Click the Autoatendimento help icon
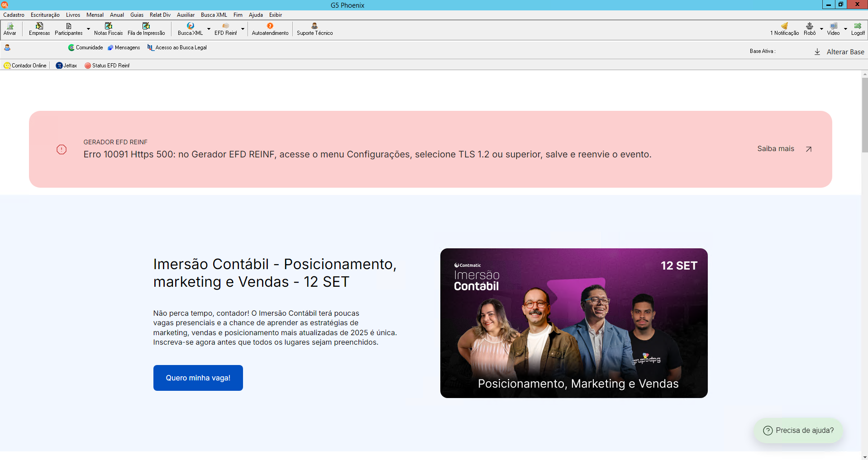The height and width of the screenshot is (460, 868). click(270, 29)
